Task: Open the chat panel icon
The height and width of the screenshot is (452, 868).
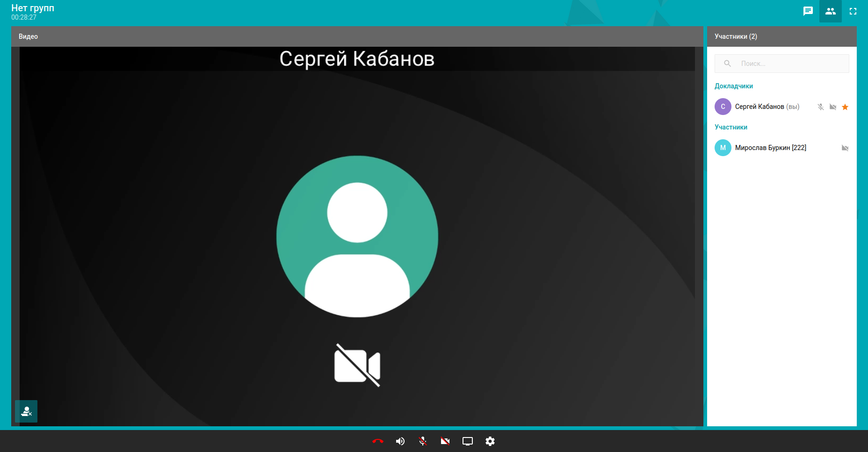Action: [808, 11]
